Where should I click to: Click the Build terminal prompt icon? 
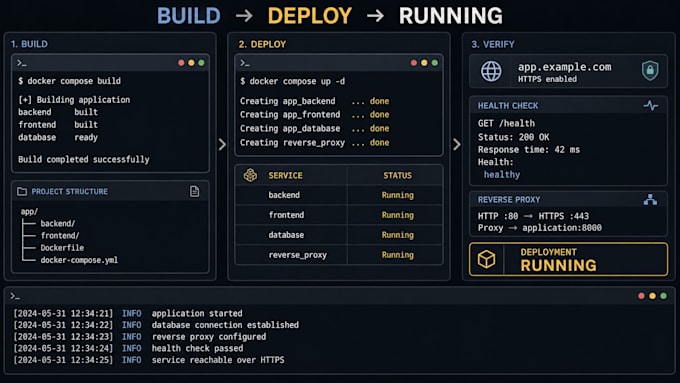click(22, 63)
